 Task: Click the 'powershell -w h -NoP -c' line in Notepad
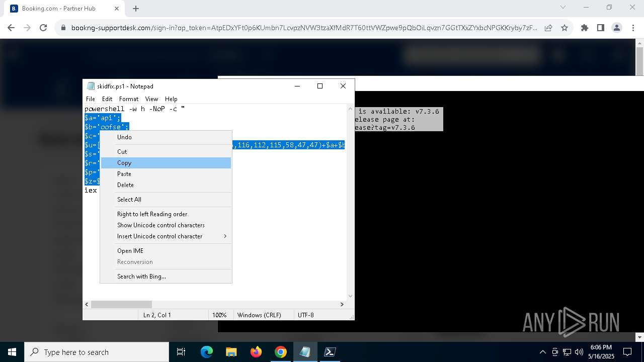pos(134,109)
